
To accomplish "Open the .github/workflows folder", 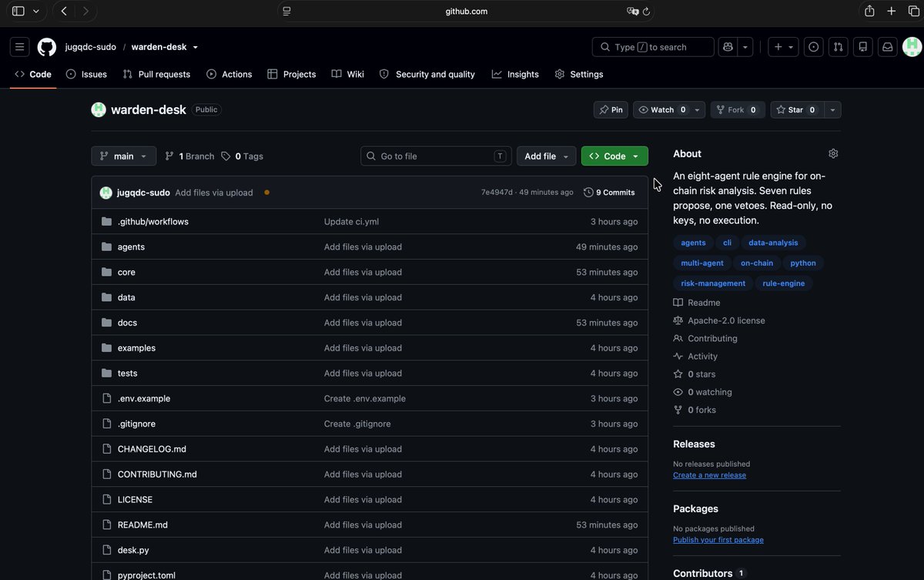I will (x=153, y=222).
